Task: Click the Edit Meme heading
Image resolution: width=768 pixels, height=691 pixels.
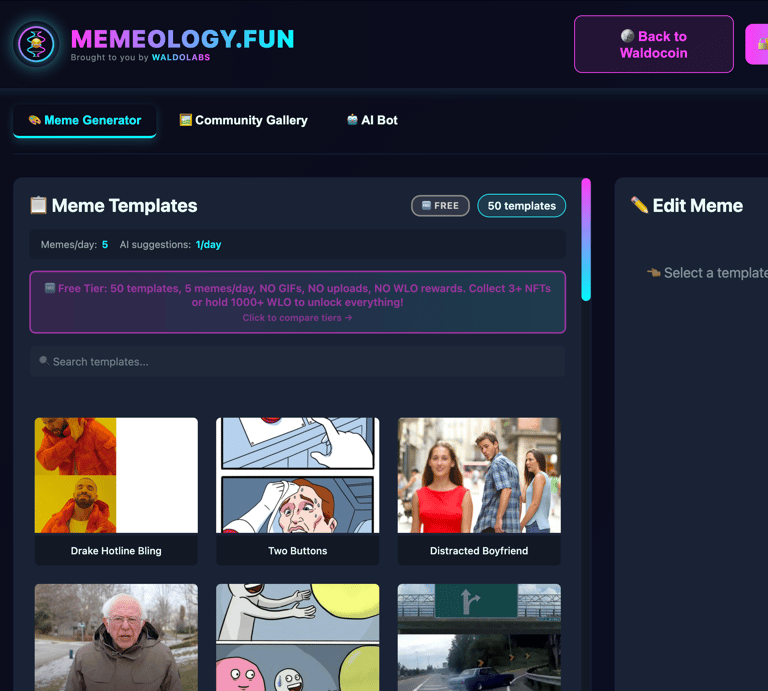Action: tap(697, 206)
